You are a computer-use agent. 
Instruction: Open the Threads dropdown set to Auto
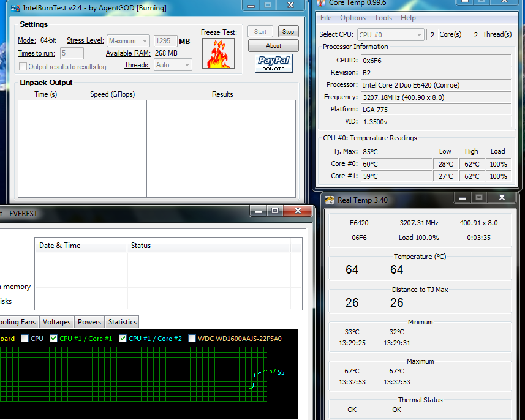tap(173, 65)
